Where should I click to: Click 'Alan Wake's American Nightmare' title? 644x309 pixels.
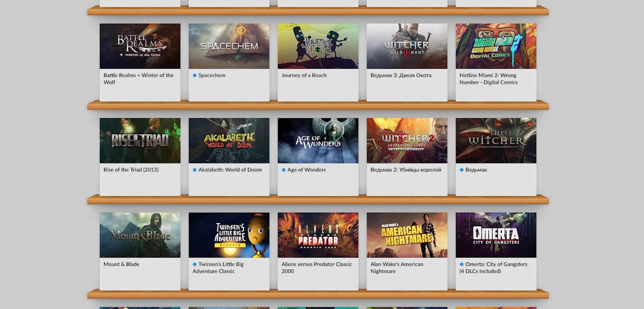(x=397, y=268)
